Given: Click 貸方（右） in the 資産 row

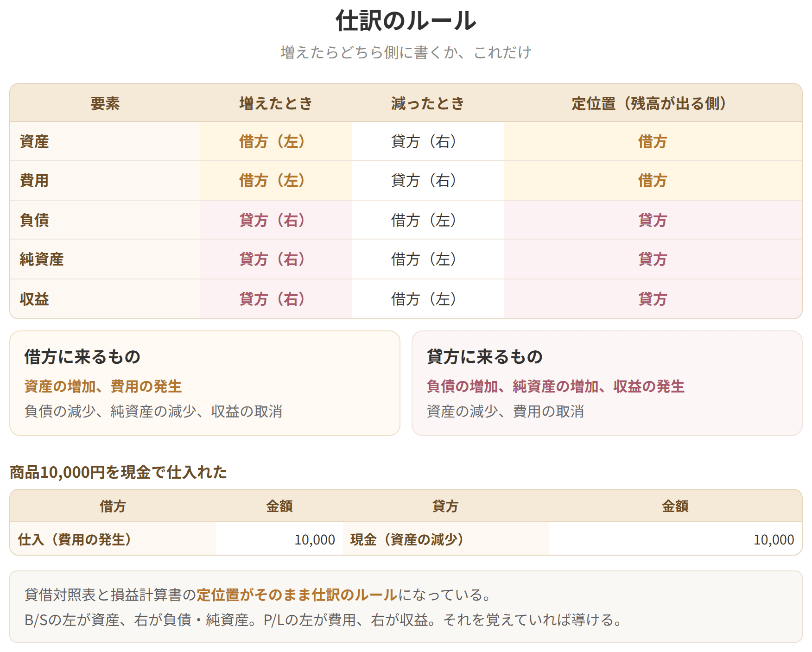Looking at the screenshot, I should click(x=428, y=141).
